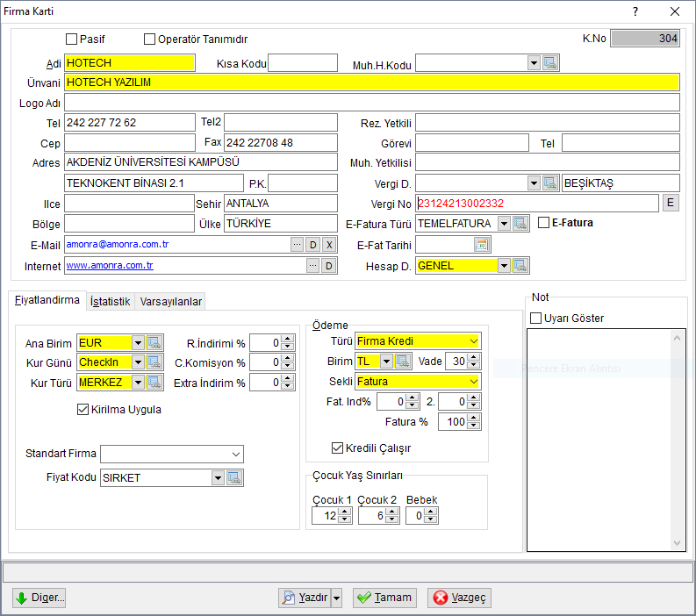Expand the Fiyat Kodu SIRKET dropdown

(x=218, y=478)
